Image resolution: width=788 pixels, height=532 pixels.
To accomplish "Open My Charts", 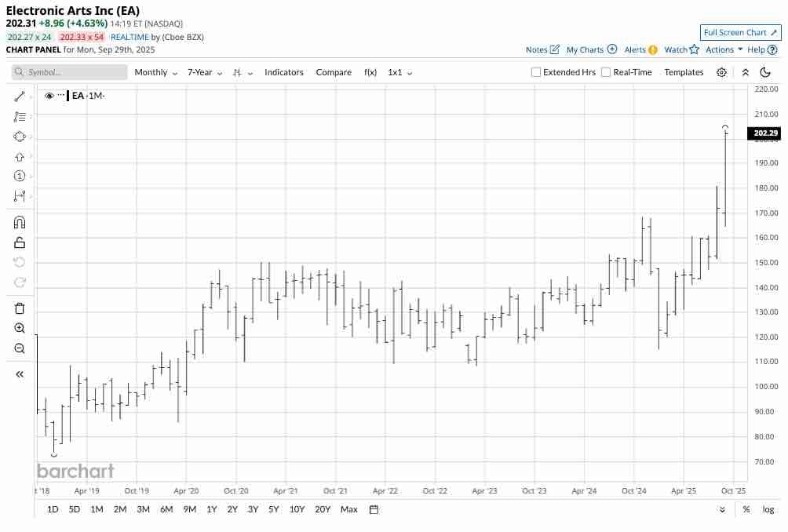I will [592, 49].
